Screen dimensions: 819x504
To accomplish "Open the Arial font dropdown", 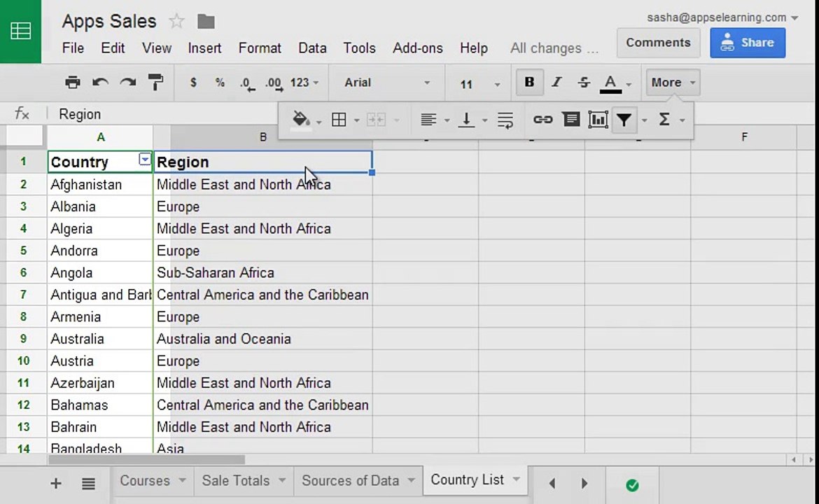I will [x=387, y=83].
